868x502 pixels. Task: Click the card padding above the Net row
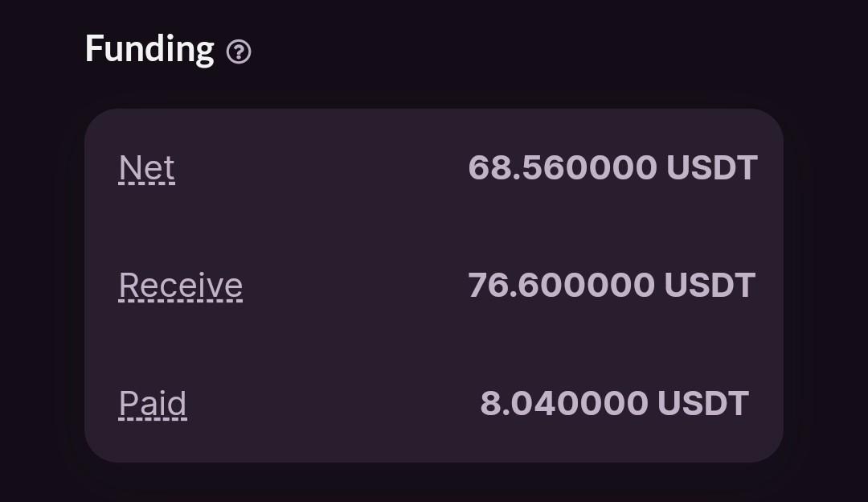coord(434,131)
